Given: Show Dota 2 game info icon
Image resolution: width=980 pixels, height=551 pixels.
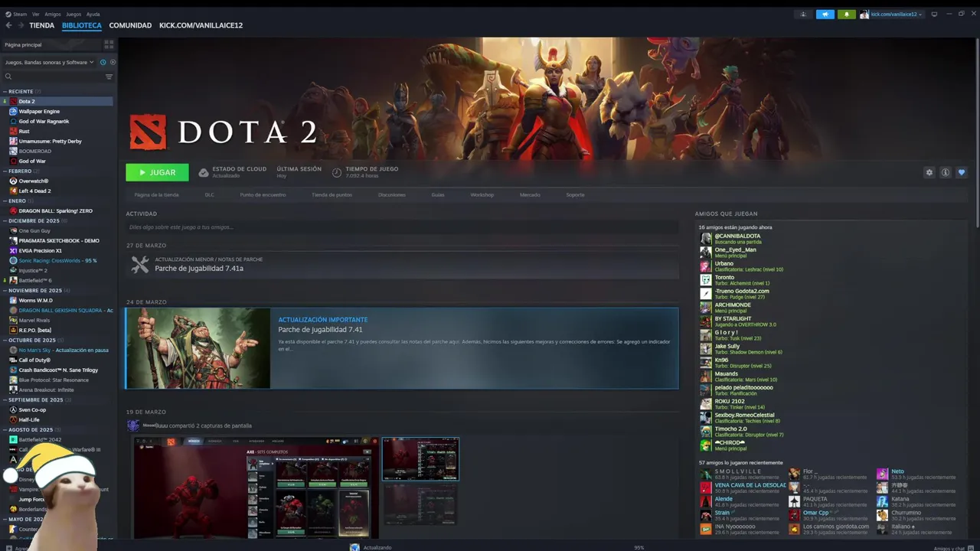Looking at the screenshot, I should click(946, 172).
